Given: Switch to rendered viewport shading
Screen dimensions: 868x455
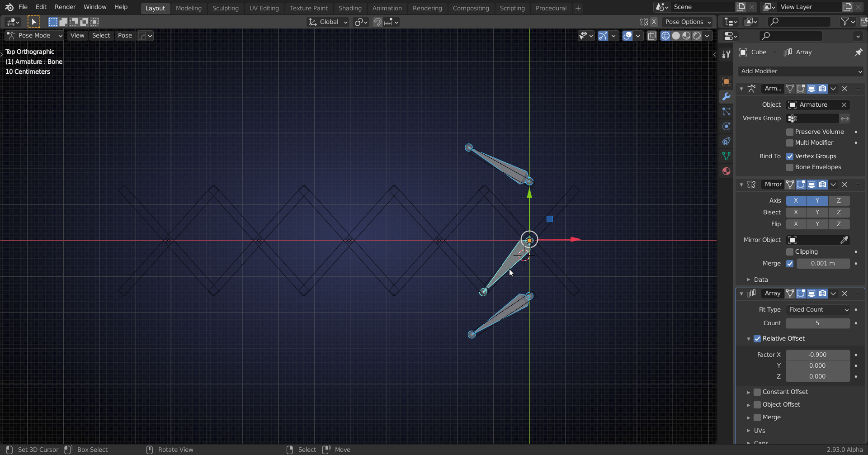Looking at the screenshot, I should (x=697, y=36).
